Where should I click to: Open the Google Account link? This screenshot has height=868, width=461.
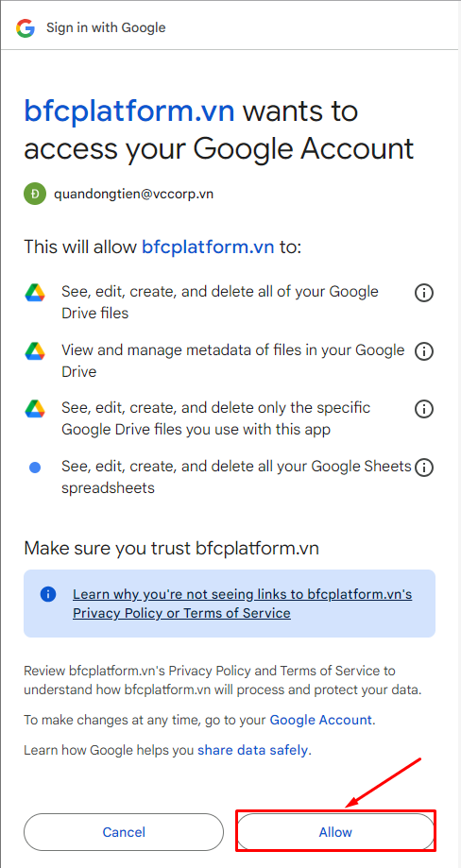click(x=320, y=720)
